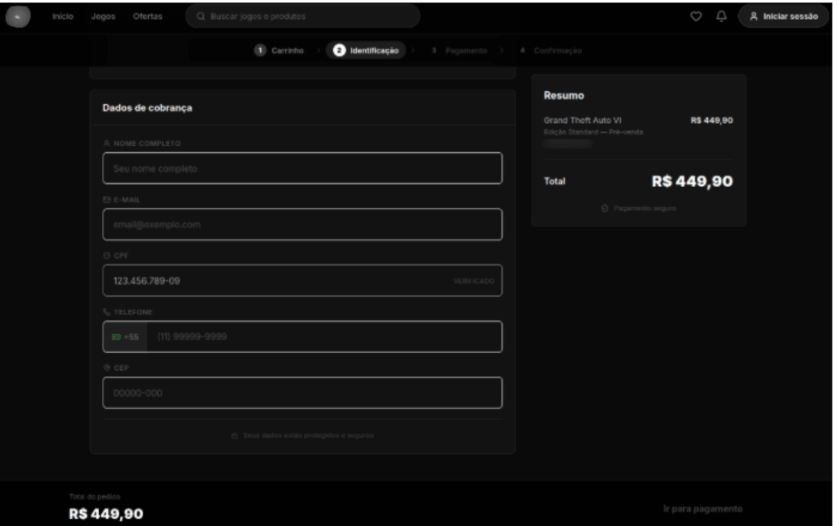Click the store logo in the navbar
The height and width of the screenshot is (526, 837).
[18, 17]
